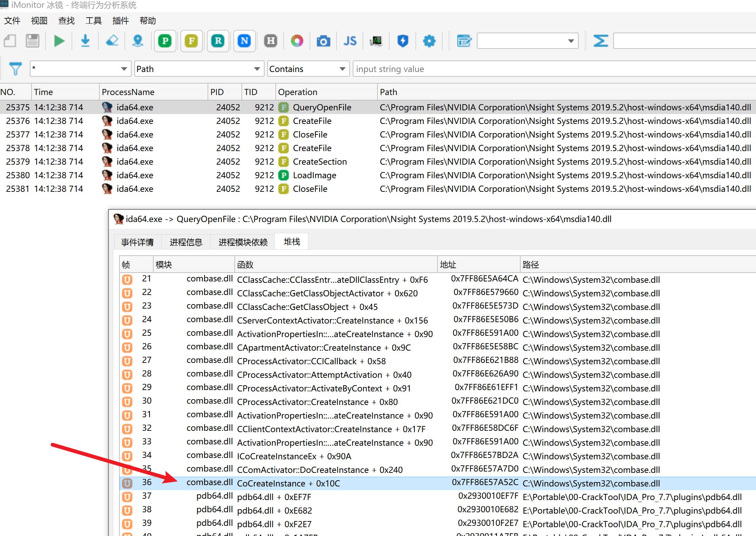Toggle the green P process events filter

165,41
